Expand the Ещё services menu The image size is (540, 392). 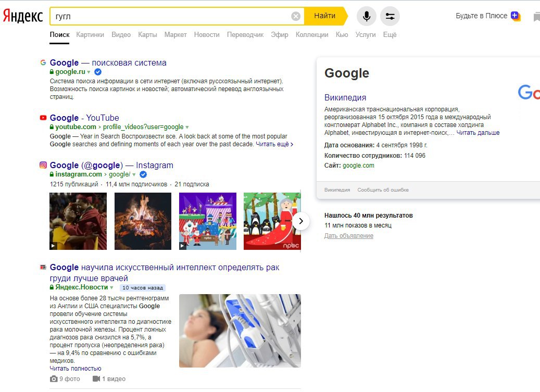tap(390, 35)
